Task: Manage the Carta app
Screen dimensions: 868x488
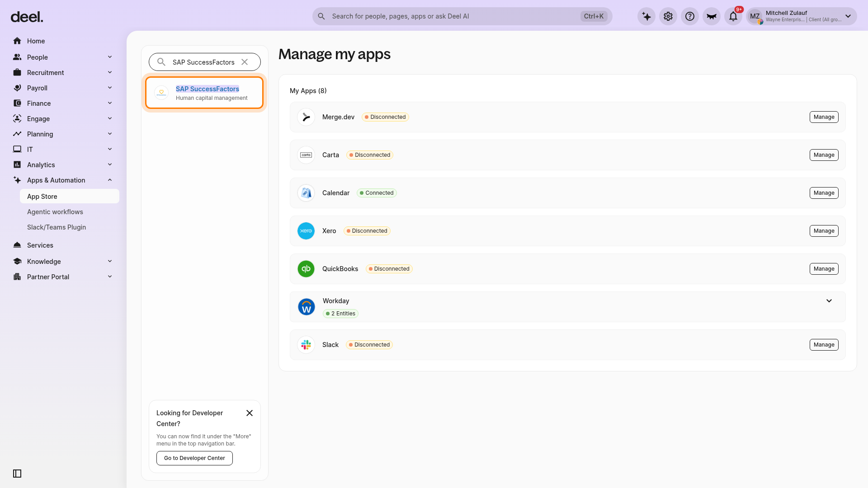Action: coord(824,155)
